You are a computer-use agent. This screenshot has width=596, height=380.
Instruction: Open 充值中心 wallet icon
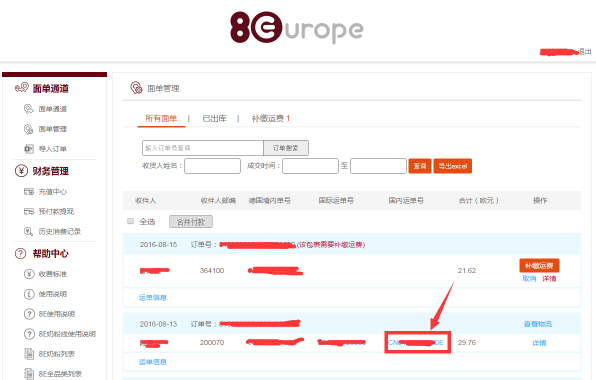29,192
